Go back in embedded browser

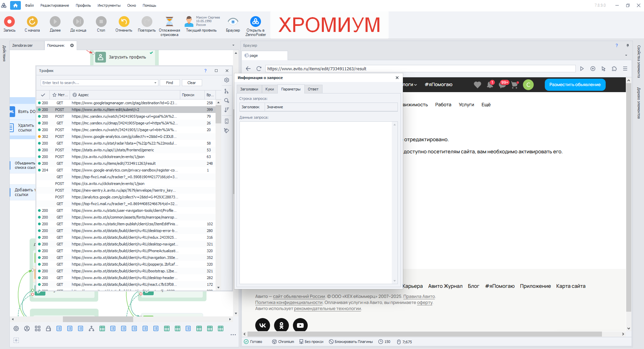click(248, 69)
